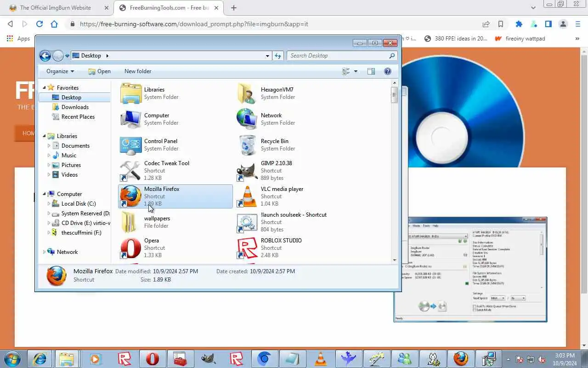Select the System Reserved drive
Screen dimensions: 588x368
85,213
